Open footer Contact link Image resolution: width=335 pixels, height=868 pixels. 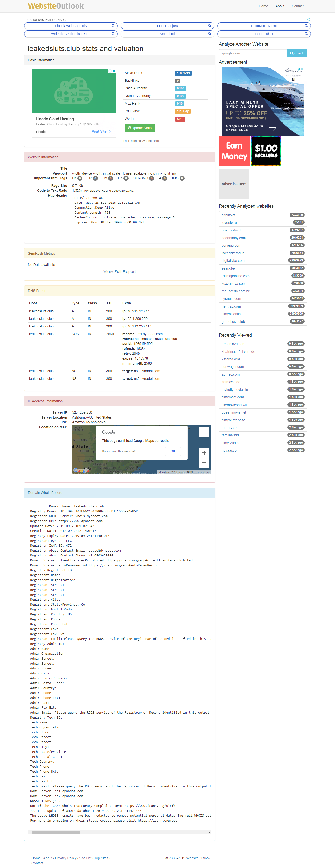(x=37, y=863)
